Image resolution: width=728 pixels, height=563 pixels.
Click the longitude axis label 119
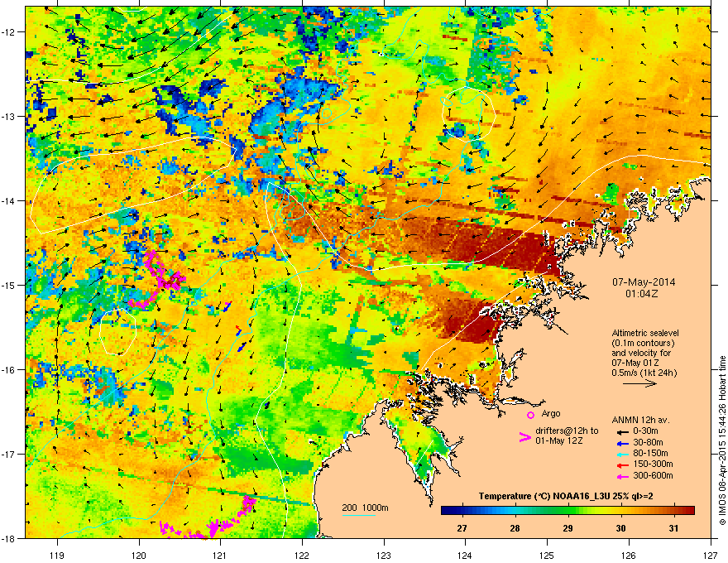(x=57, y=555)
